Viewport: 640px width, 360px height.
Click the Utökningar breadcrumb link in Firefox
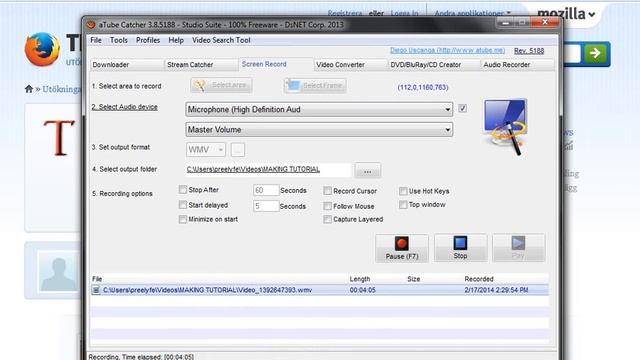point(61,89)
